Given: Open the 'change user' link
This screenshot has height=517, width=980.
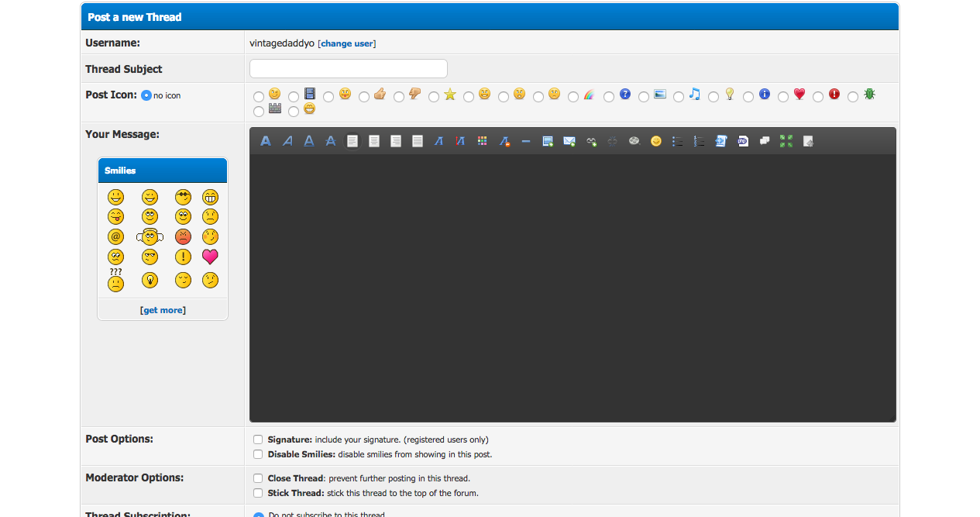Looking at the screenshot, I should pyautogui.click(x=347, y=43).
